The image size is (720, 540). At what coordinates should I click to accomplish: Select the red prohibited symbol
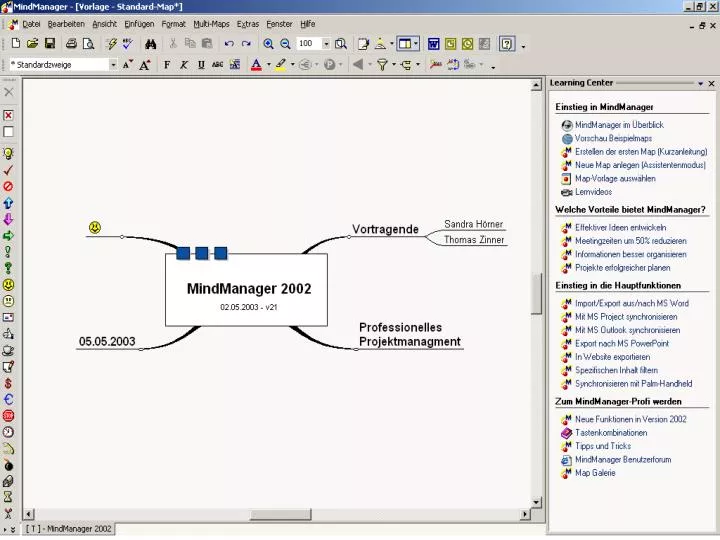[8, 186]
